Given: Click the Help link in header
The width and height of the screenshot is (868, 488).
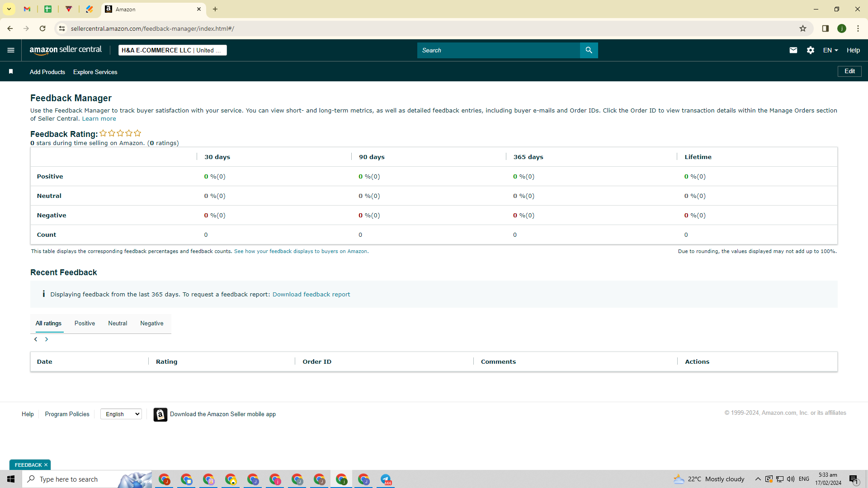Looking at the screenshot, I should [853, 50].
